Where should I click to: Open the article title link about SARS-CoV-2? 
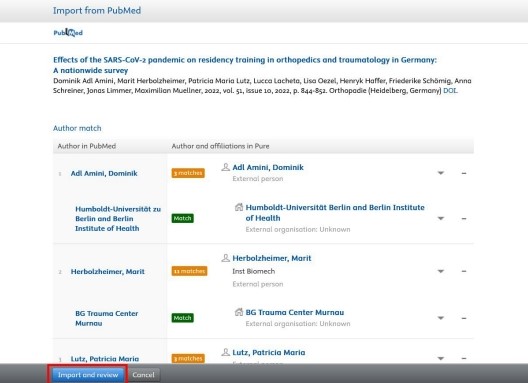(245, 65)
